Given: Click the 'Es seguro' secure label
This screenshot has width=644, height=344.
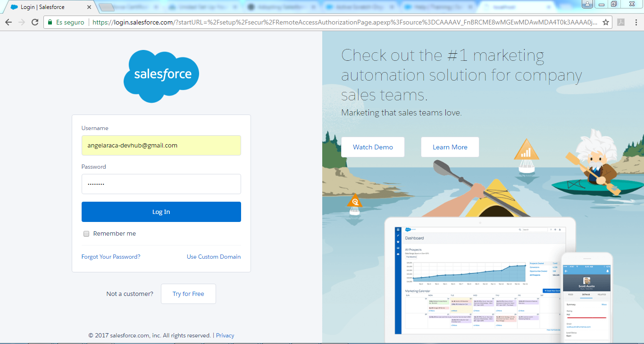Looking at the screenshot, I should coord(70,22).
